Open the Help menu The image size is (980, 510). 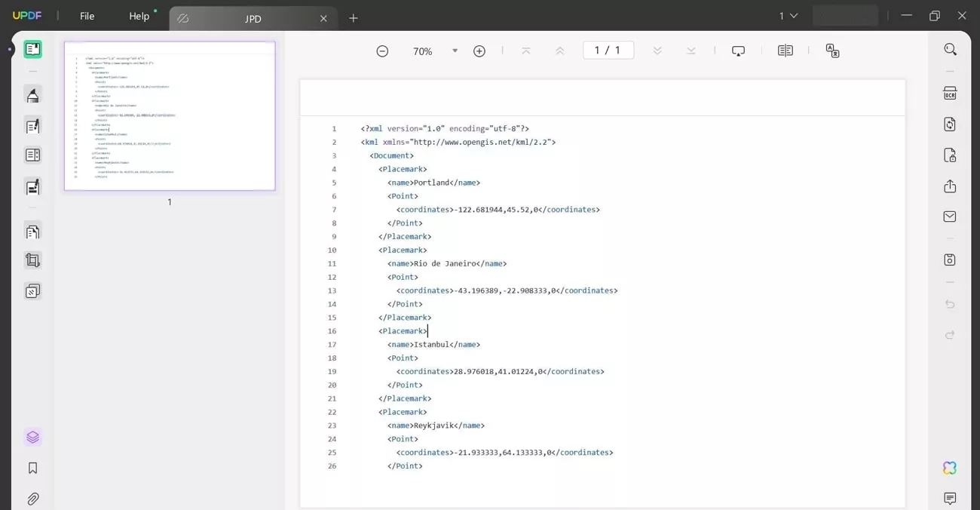pyautogui.click(x=139, y=16)
